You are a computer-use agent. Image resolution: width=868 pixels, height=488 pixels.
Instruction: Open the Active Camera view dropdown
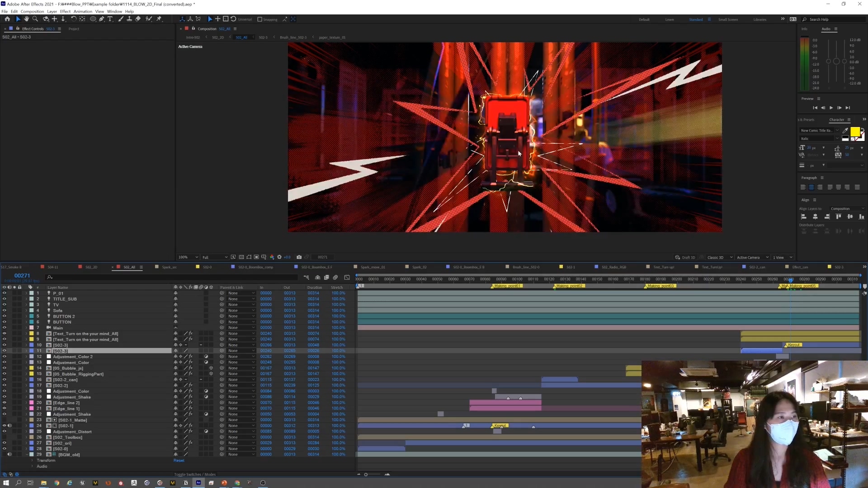[752, 258]
